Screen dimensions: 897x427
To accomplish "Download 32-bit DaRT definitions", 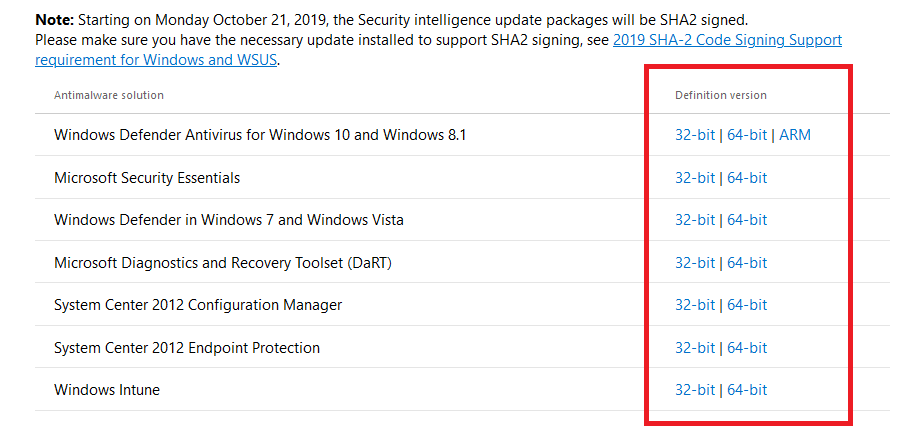I will [695, 263].
